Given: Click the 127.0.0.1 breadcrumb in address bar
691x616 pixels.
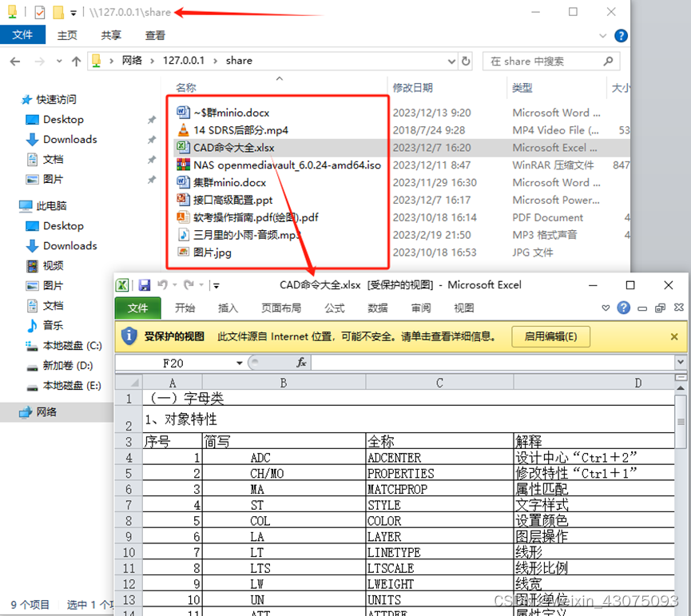Looking at the screenshot, I should [x=183, y=61].
